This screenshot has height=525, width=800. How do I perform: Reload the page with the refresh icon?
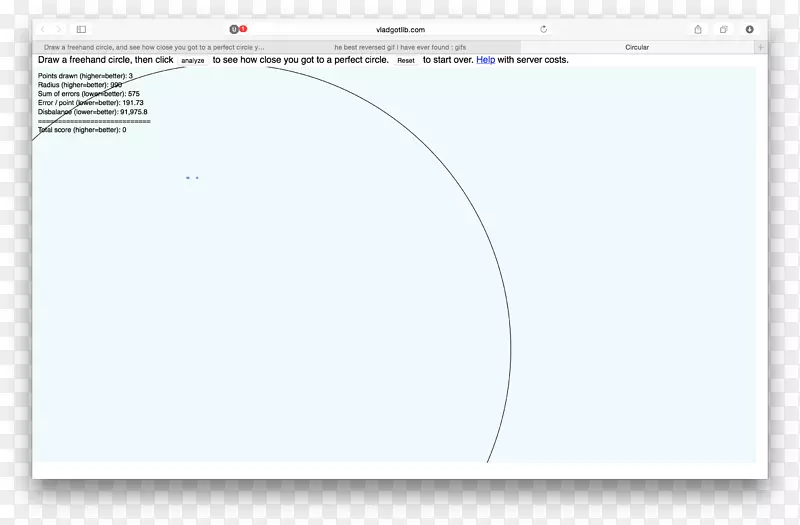[543, 29]
